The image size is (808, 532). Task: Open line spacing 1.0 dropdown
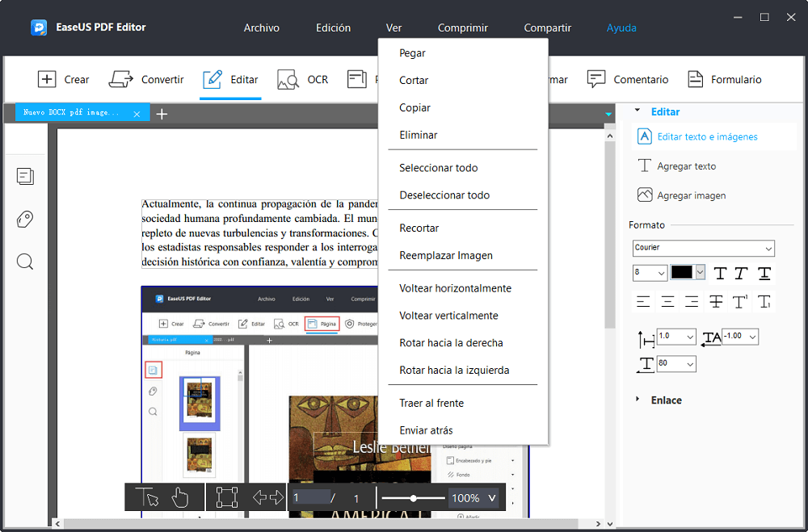click(676, 337)
